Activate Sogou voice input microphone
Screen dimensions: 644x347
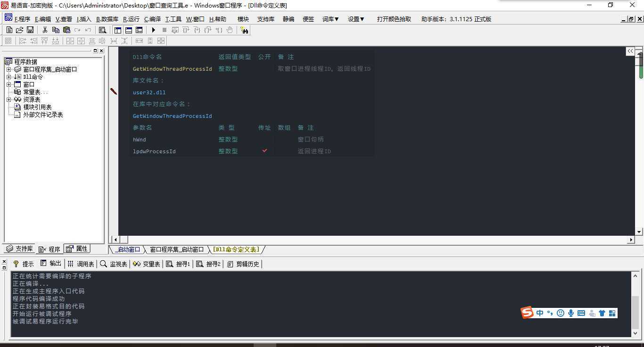click(x=571, y=313)
